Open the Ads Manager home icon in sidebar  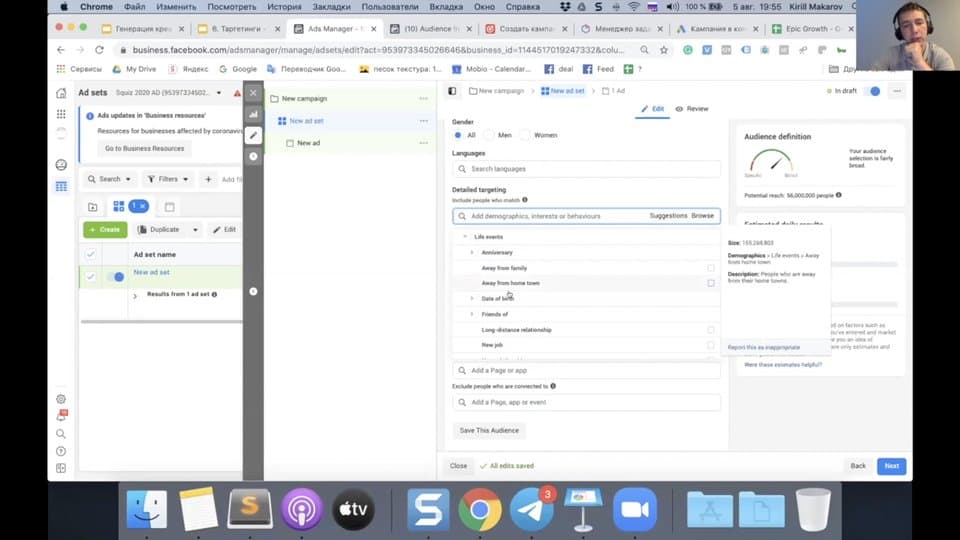[x=61, y=93]
